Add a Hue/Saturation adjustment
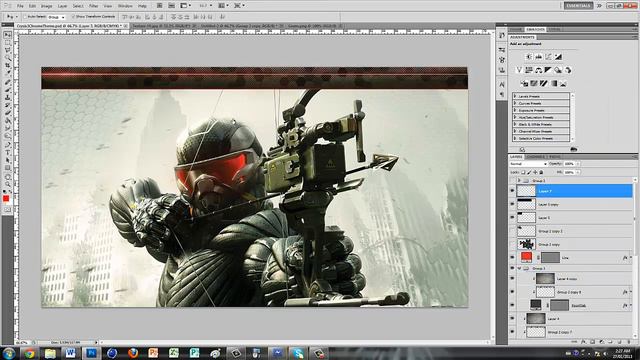The width and height of the screenshot is (640, 360). tap(529, 70)
